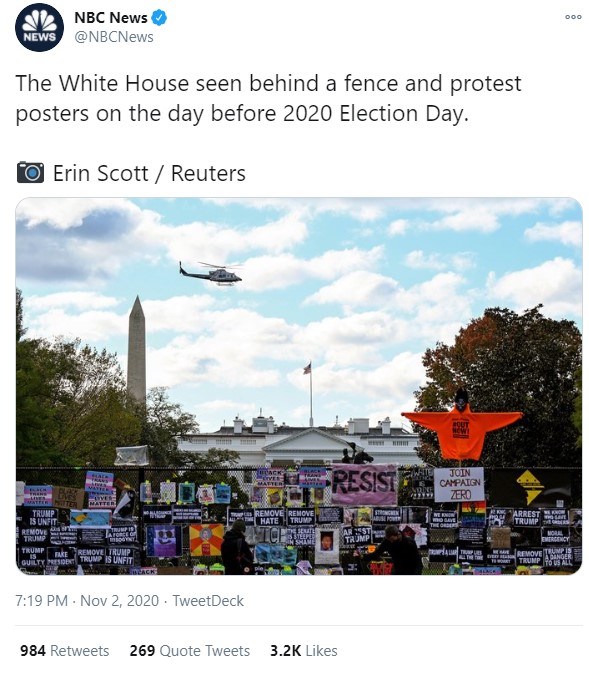The height and width of the screenshot is (674, 589).
Task: Click the Nov 2, 2020 date
Action: (x=120, y=600)
